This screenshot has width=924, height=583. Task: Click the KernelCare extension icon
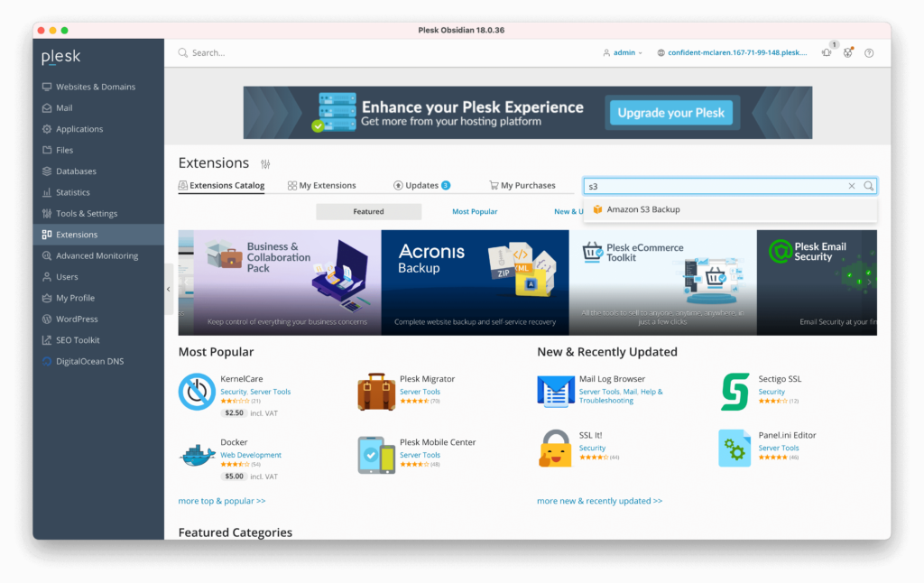197,392
